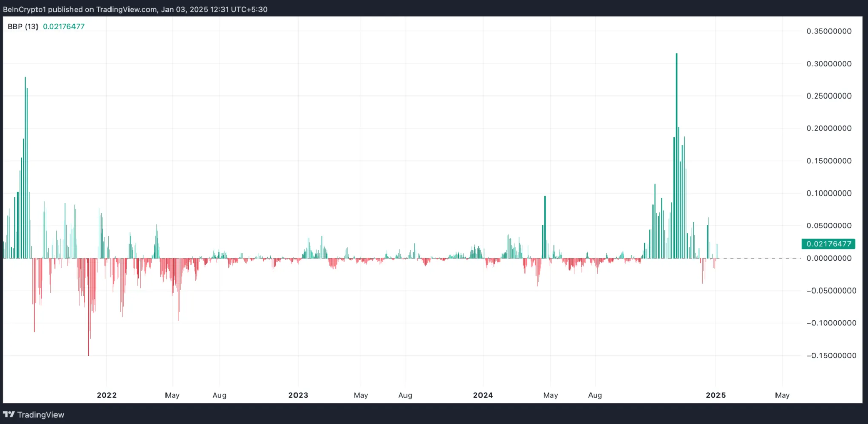The image size is (868, 424).
Task: Click the TradingView wordmark text at bottom
Action: click(x=41, y=415)
